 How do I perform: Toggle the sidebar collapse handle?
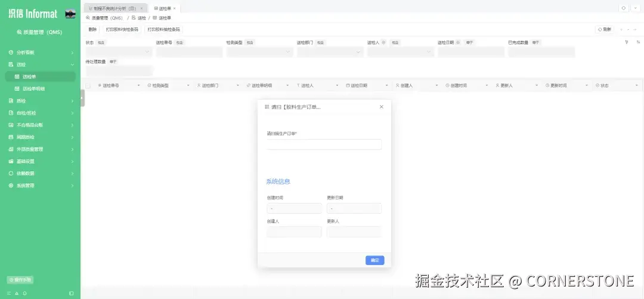pyautogui.click(x=82, y=98)
